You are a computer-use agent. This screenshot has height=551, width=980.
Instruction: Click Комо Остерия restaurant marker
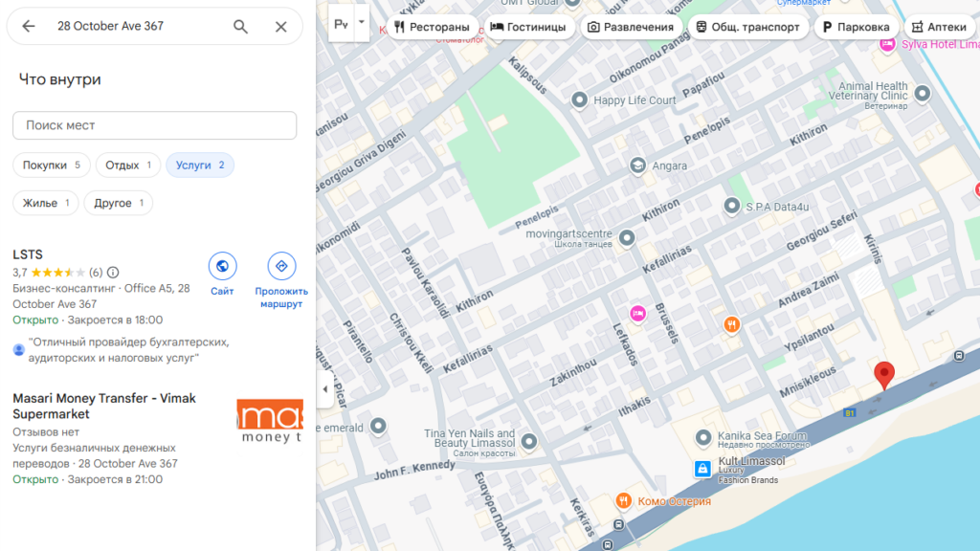click(623, 500)
